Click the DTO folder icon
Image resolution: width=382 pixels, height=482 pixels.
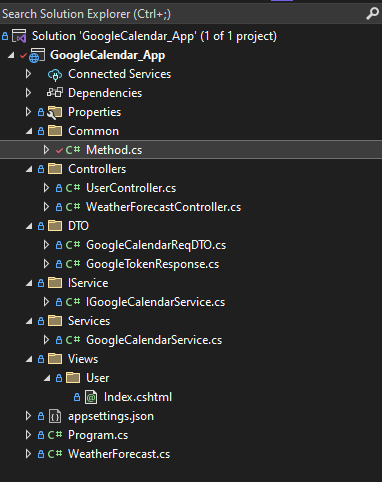[x=55, y=226]
